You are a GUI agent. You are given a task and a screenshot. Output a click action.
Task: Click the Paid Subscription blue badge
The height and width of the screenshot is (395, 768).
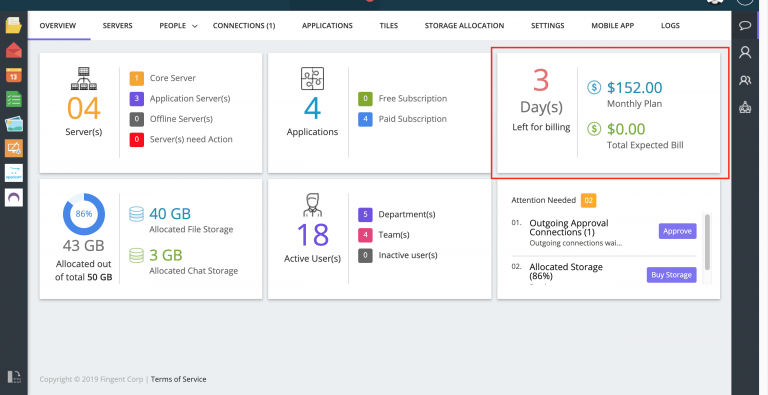pos(365,119)
